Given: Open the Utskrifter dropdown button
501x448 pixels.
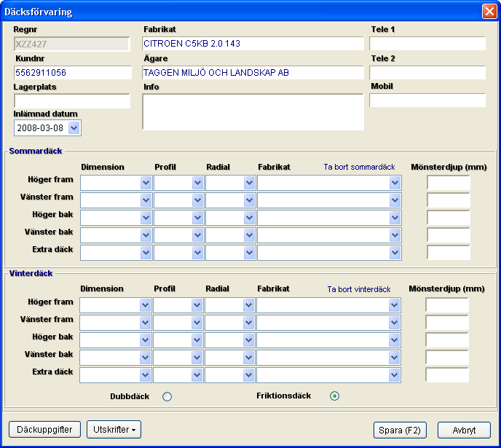Looking at the screenshot, I should click(x=114, y=430).
